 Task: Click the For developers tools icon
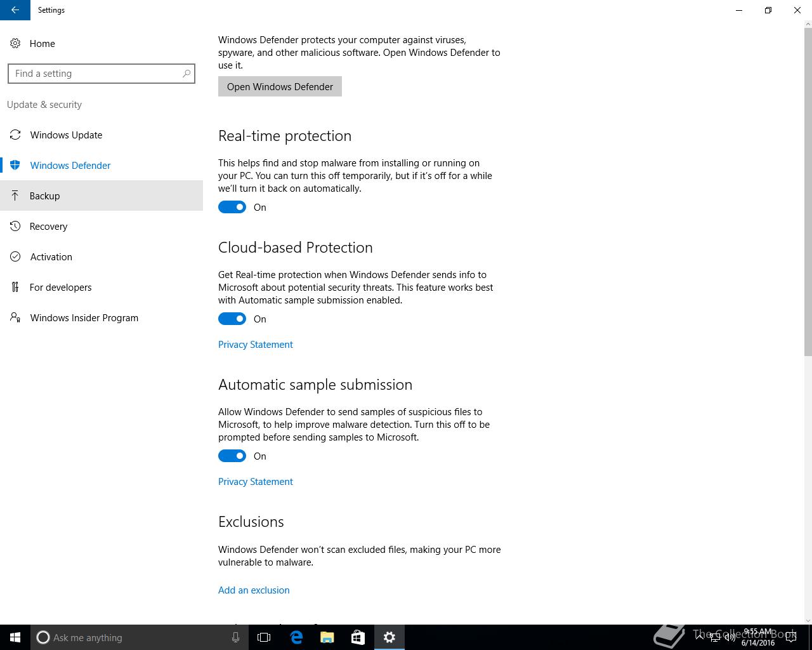pyautogui.click(x=15, y=287)
